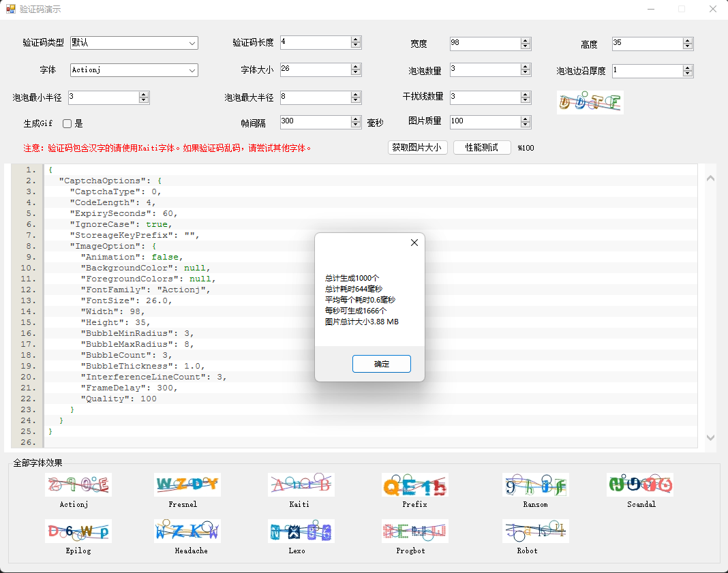Click the Actionj font preview sample

(x=78, y=484)
